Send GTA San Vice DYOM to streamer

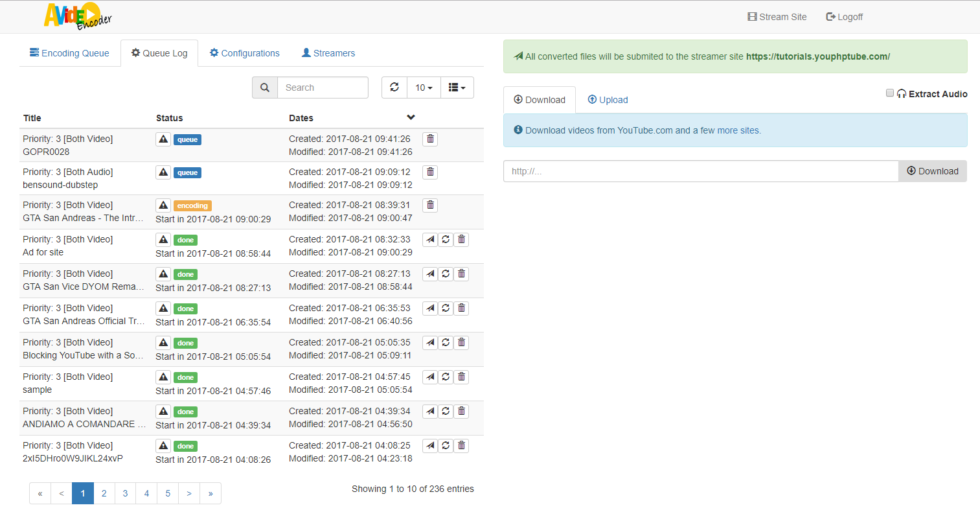tap(430, 274)
